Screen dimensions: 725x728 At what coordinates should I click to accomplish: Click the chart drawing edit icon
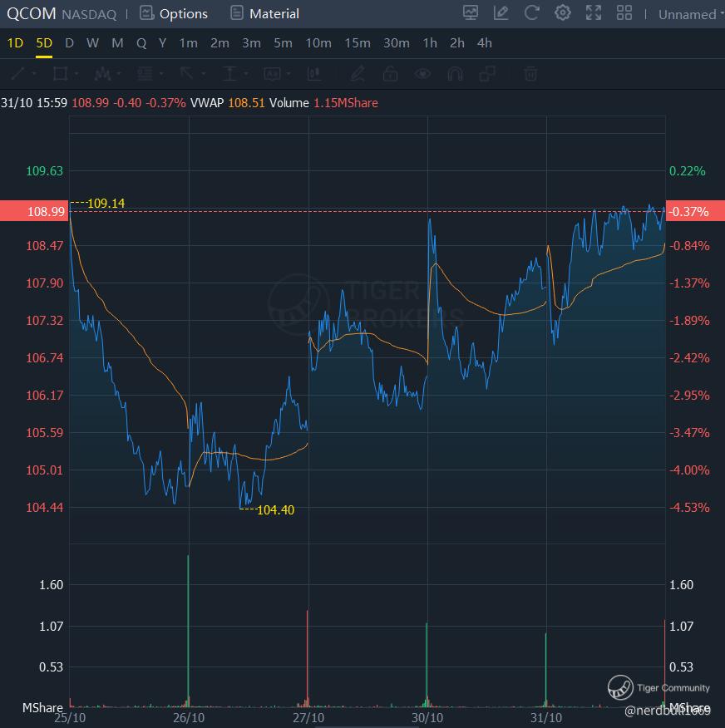pos(501,13)
